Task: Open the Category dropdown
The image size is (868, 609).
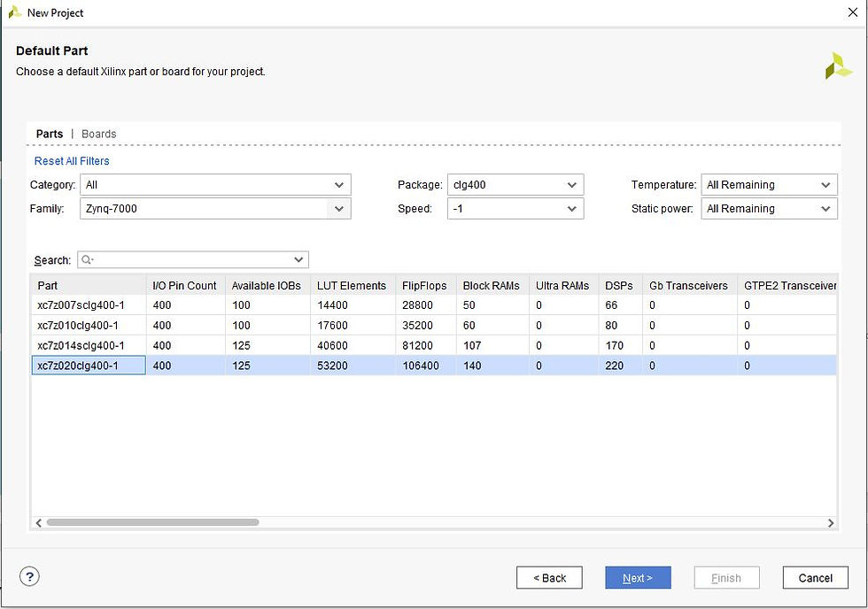Action: [x=215, y=185]
